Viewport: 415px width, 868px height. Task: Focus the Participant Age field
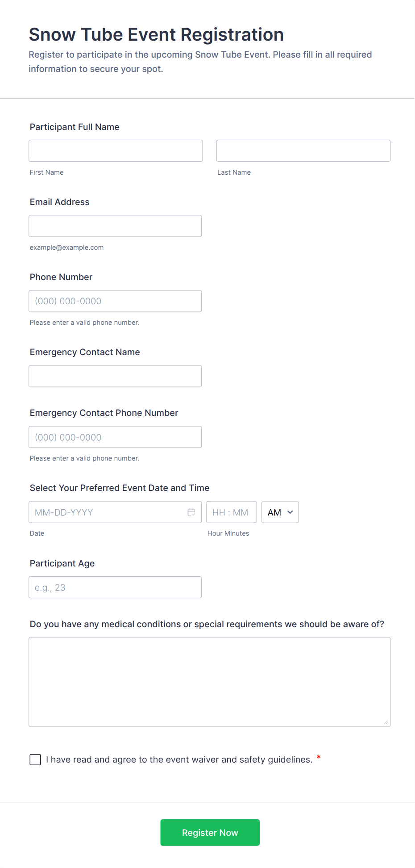click(x=115, y=587)
